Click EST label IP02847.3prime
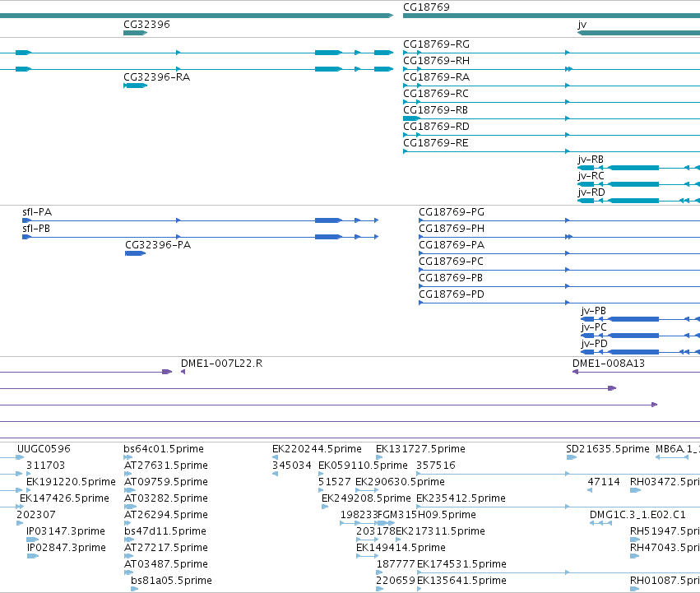The image size is (700, 593). (x=67, y=548)
